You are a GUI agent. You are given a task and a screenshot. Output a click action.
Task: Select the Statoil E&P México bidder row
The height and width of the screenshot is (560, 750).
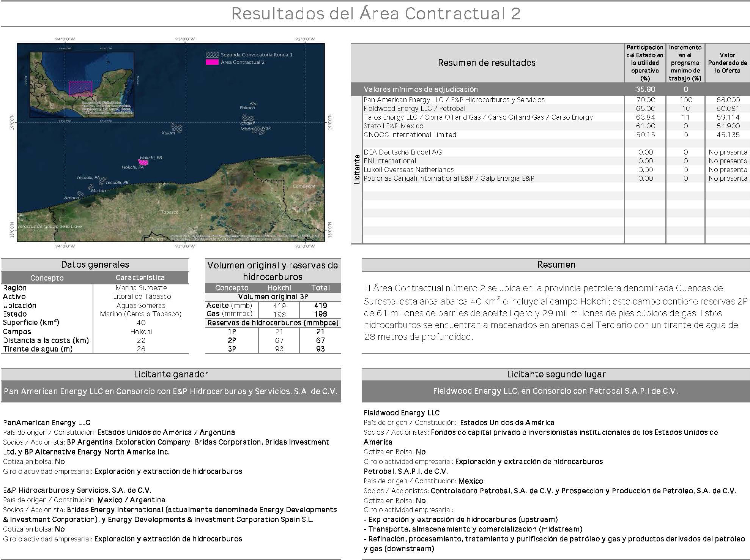click(393, 126)
